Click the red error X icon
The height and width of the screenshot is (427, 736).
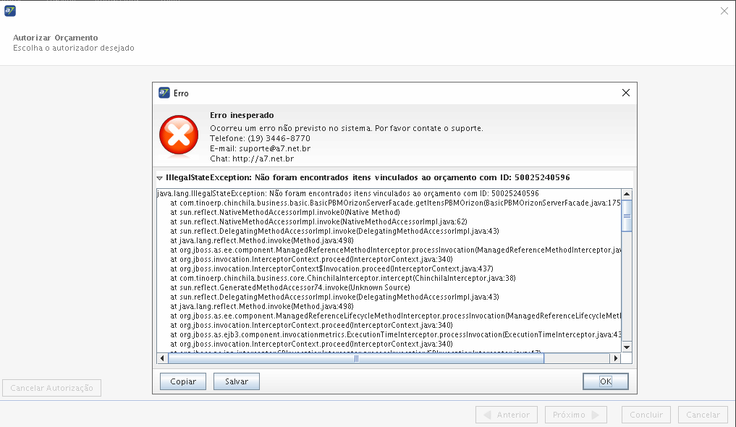pyautogui.click(x=180, y=134)
